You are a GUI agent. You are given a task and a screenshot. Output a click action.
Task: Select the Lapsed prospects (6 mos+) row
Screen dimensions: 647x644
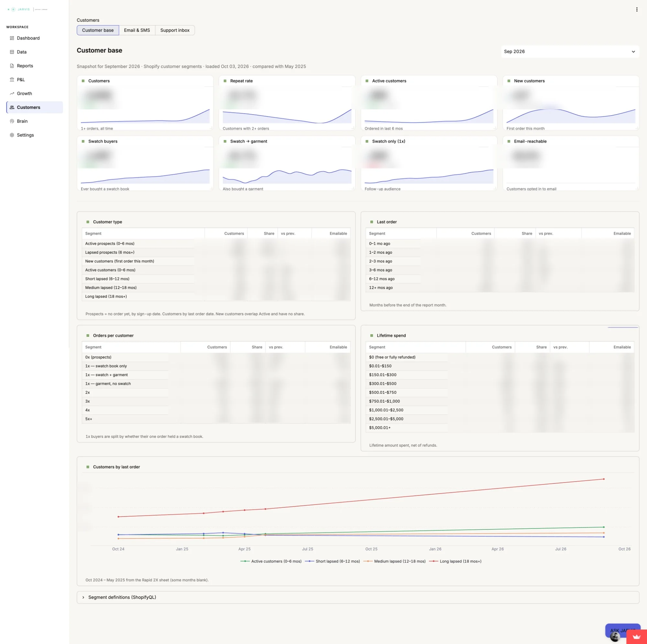[x=216, y=252]
